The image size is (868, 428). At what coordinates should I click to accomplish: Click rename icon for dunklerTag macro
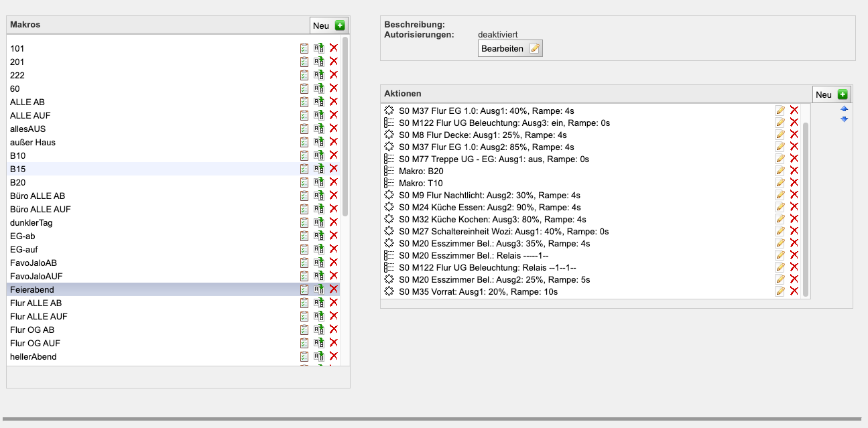coord(319,222)
